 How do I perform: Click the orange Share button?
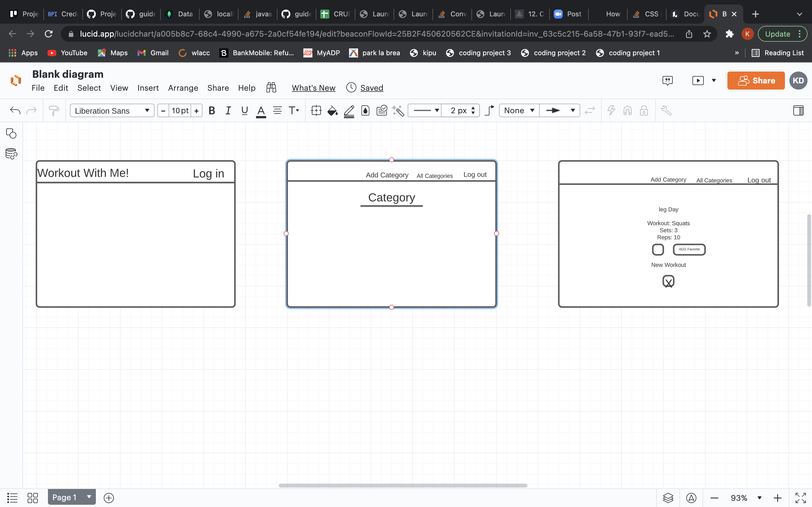point(756,81)
